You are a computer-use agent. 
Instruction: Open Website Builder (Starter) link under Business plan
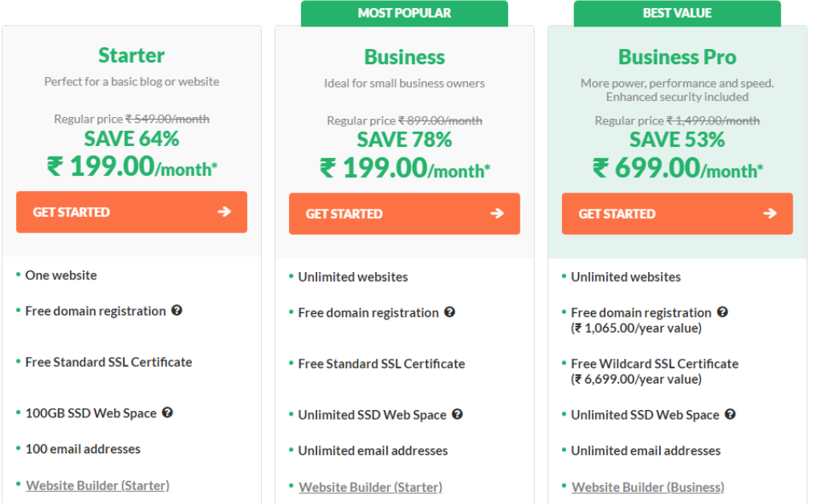pos(371,487)
